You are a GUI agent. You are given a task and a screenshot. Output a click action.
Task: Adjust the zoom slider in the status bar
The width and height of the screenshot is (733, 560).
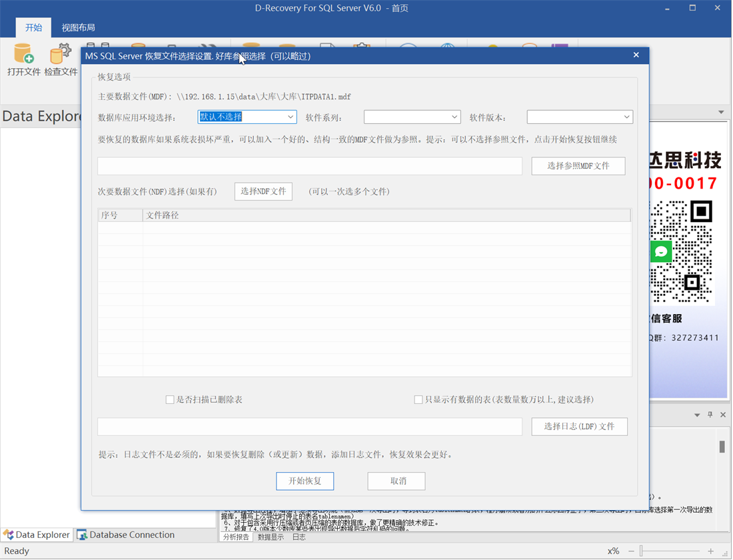click(642, 551)
